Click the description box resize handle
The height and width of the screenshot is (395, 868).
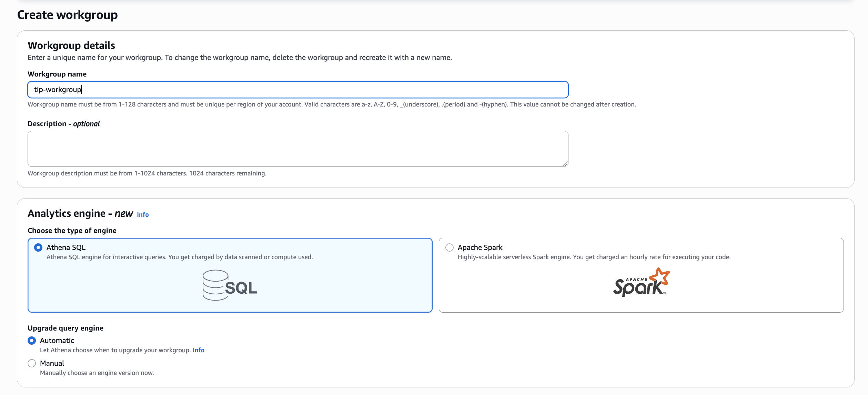pos(565,164)
